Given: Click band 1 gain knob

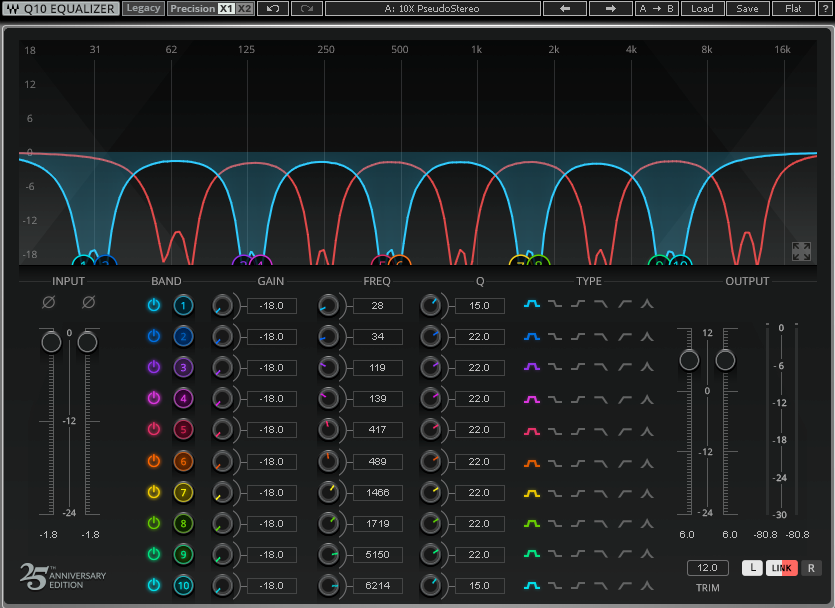Looking at the screenshot, I should tap(222, 306).
